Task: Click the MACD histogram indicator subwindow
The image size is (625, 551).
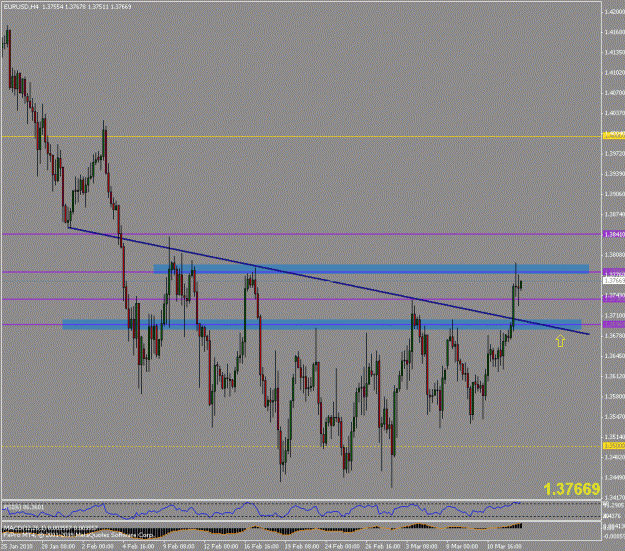Action: [x=301, y=531]
